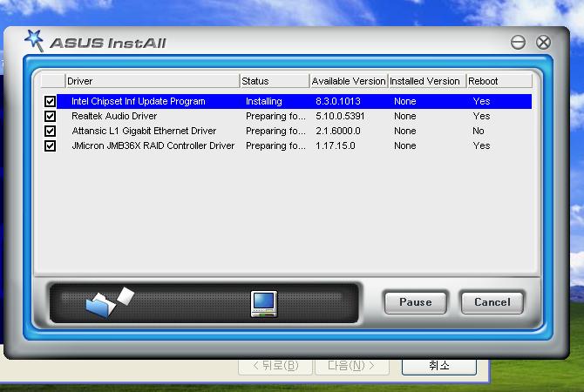Click the Yes reboot value for JMicron driver
Screen dimensions: 584x392
[x=481, y=146]
